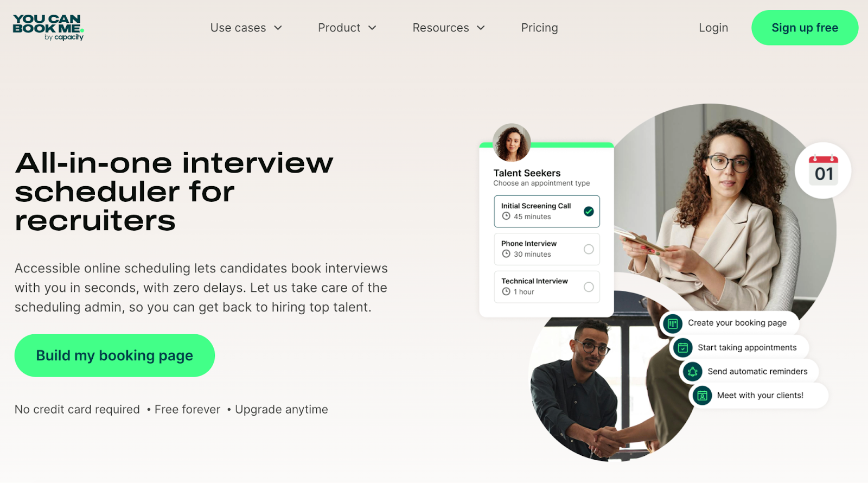The height and width of the screenshot is (483, 868).
Task: Click the YouCanBookMe logo
Action: pos(48,28)
